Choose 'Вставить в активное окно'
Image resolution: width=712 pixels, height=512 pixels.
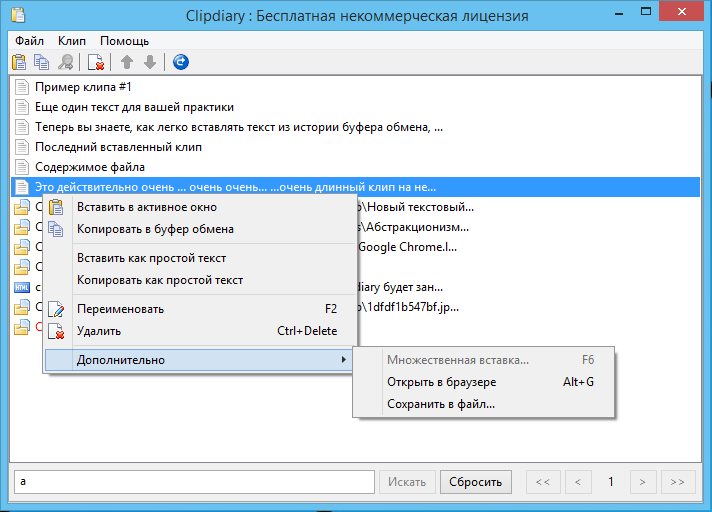tap(199, 207)
